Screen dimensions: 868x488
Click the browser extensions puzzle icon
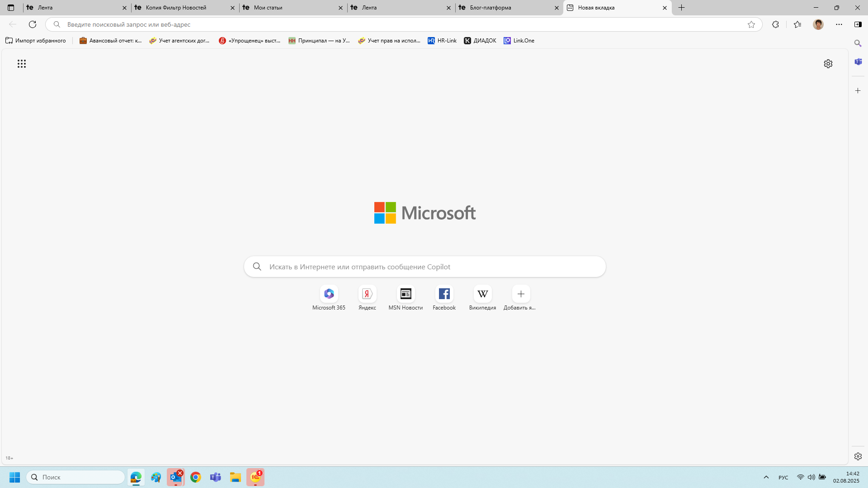pos(775,24)
